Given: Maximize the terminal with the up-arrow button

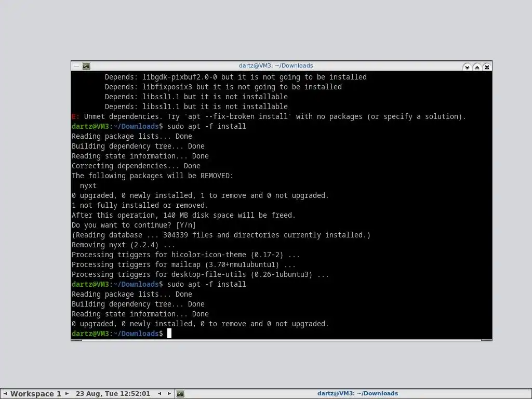Looking at the screenshot, I should click(477, 67).
